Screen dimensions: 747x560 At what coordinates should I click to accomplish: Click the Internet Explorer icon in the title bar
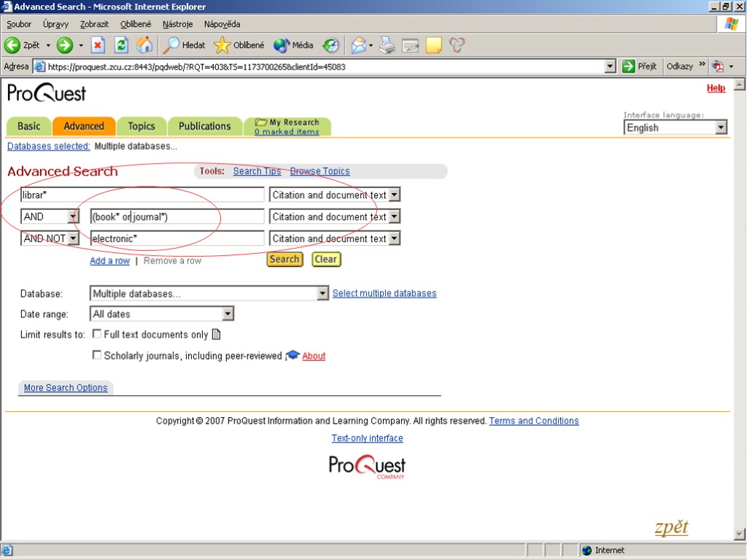(6, 7)
